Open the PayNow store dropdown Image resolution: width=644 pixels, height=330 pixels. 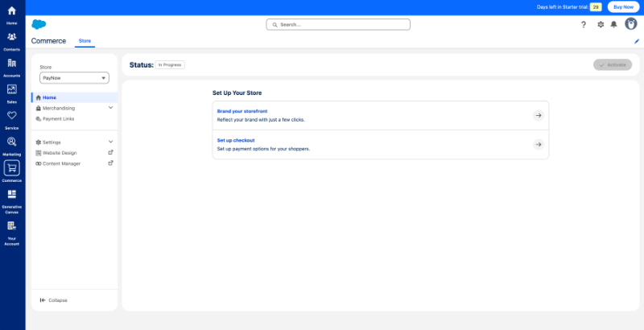click(74, 78)
